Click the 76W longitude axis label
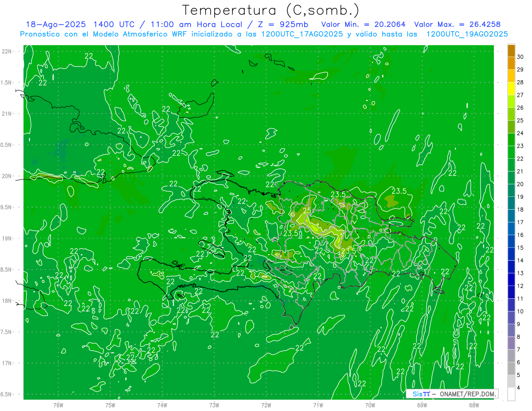Viewport: 532px width, 411px height. (58, 405)
